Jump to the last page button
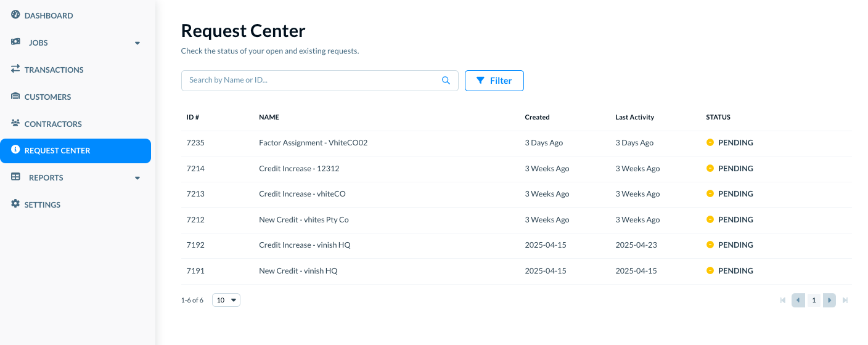Image resolution: width=868 pixels, height=345 pixels. tap(845, 300)
